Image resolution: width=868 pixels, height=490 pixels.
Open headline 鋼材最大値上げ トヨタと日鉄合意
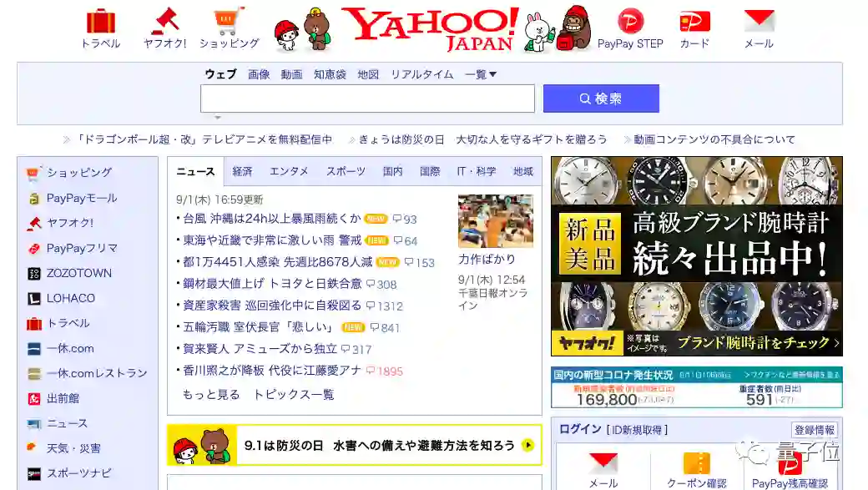(x=272, y=284)
